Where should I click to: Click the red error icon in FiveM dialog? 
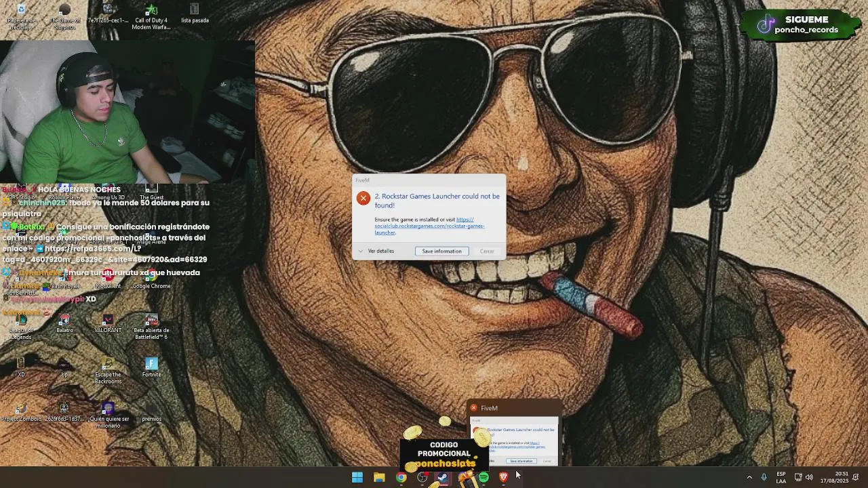coord(363,198)
